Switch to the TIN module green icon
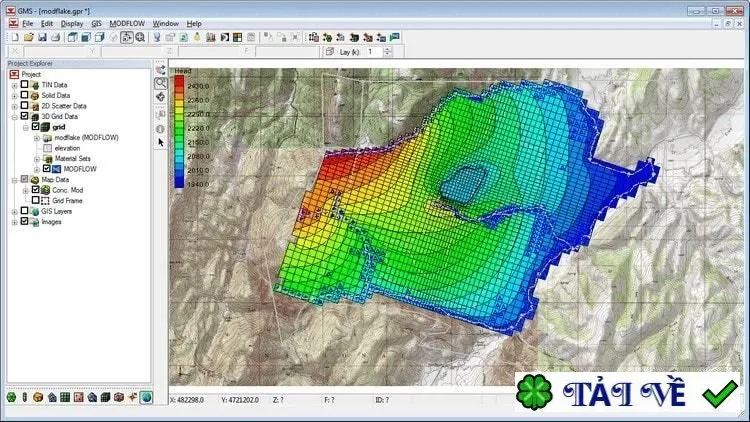The width and height of the screenshot is (750, 422). pyautogui.click(x=11, y=397)
